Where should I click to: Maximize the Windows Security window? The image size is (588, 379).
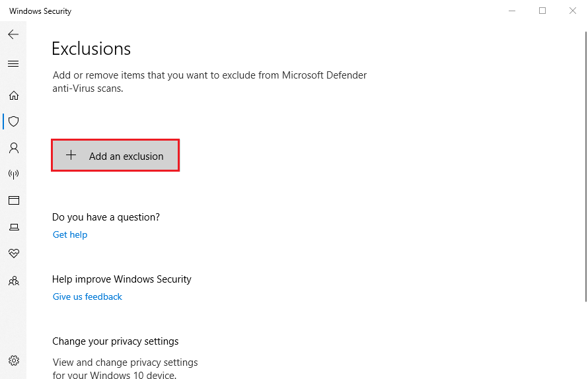pos(542,11)
